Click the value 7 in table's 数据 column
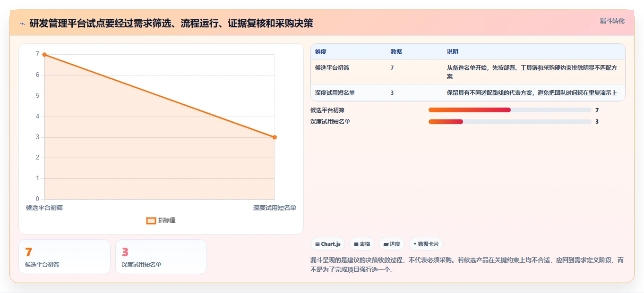Screen dimensions: 644x293 click(x=392, y=68)
